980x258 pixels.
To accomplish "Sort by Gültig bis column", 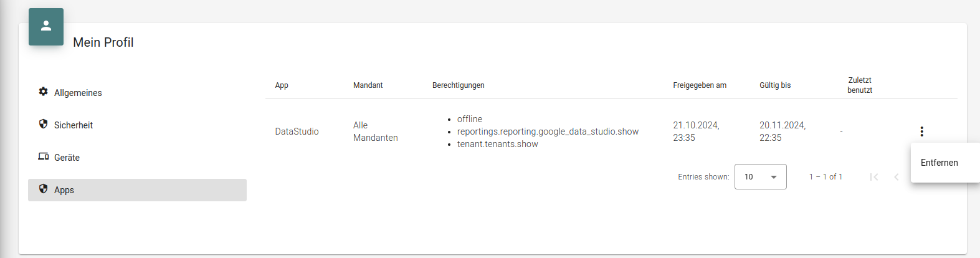I will 775,85.
